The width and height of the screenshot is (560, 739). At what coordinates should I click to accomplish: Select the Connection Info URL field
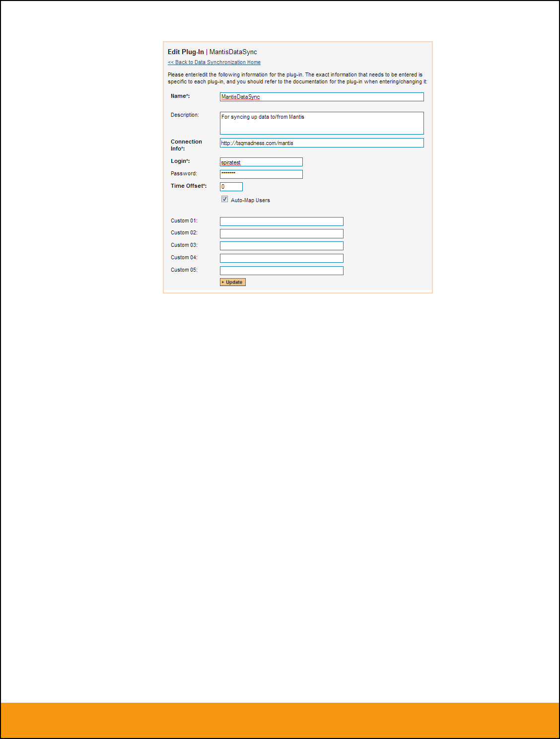point(322,143)
